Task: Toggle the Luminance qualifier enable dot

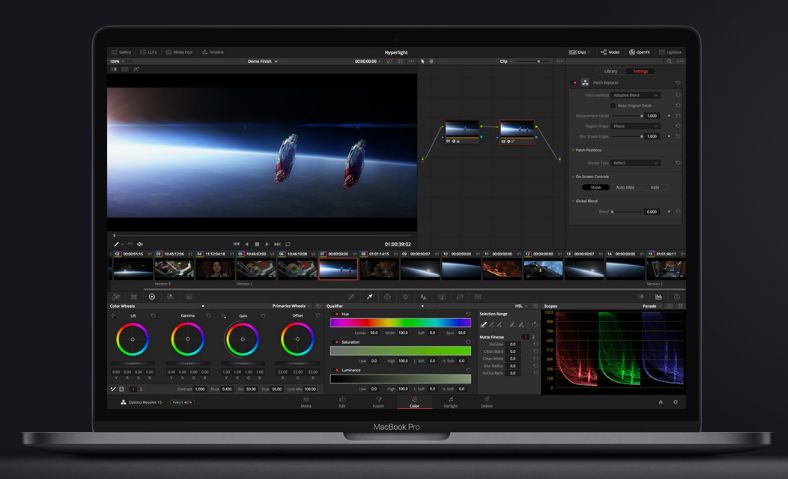Action: 337,370
